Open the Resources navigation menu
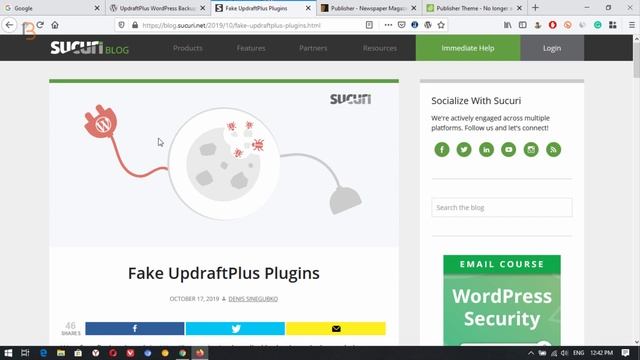 coord(380,48)
